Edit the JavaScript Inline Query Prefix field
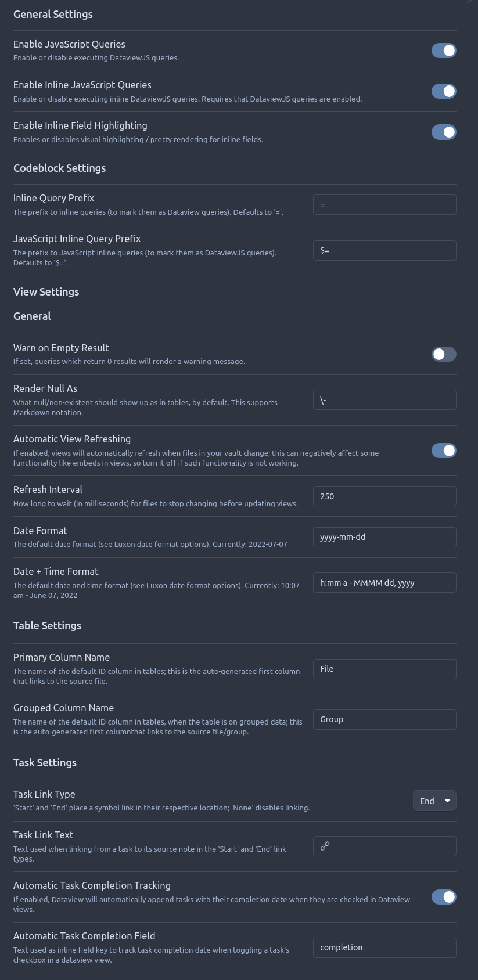The height and width of the screenshot is (980, 478). [384, 250]
